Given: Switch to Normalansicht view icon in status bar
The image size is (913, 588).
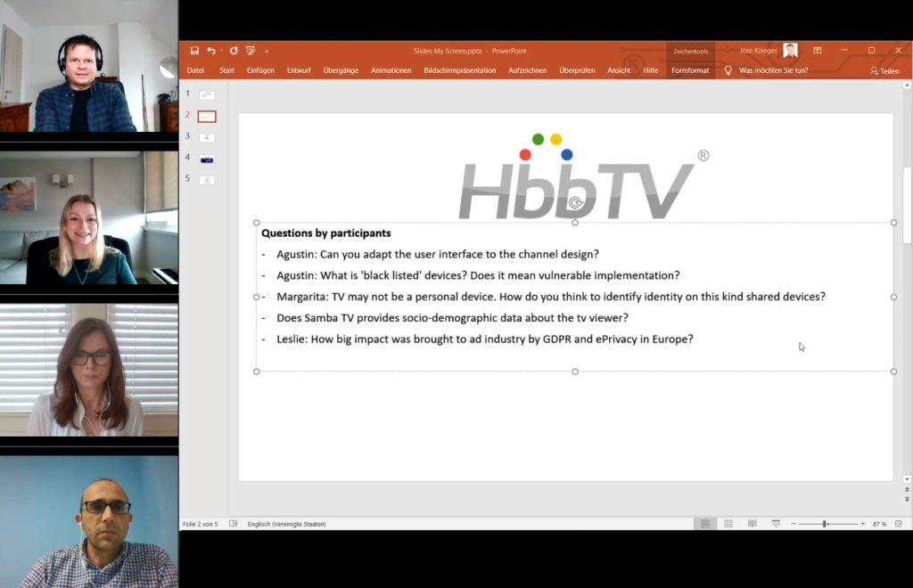Looking at the screenshot, I should pyautogui.click(x=705, y=524).
